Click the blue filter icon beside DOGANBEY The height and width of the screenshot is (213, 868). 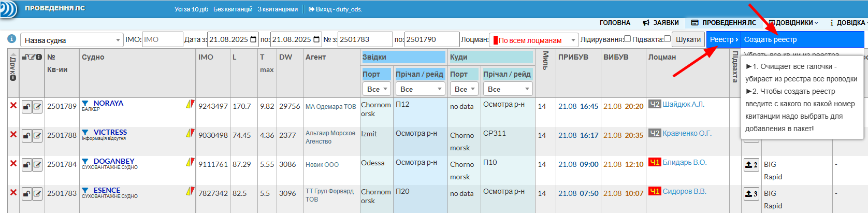click(x=85, y=162)
